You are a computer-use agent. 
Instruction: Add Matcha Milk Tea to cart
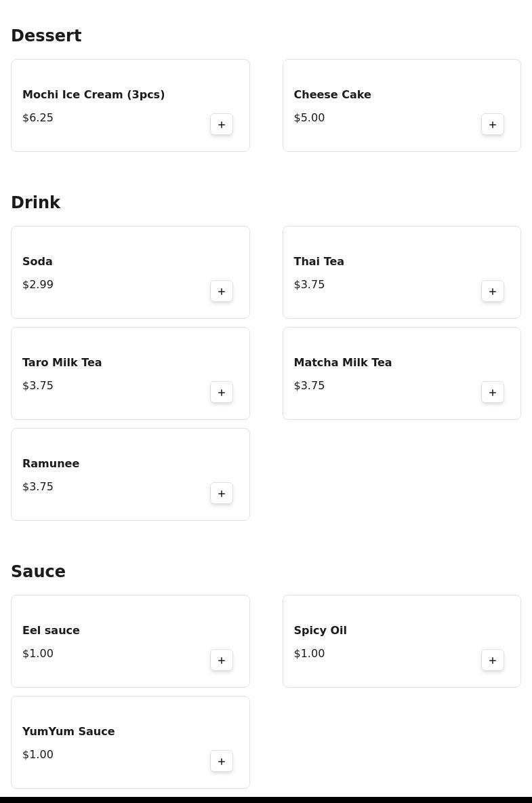[x=493, y=392]
